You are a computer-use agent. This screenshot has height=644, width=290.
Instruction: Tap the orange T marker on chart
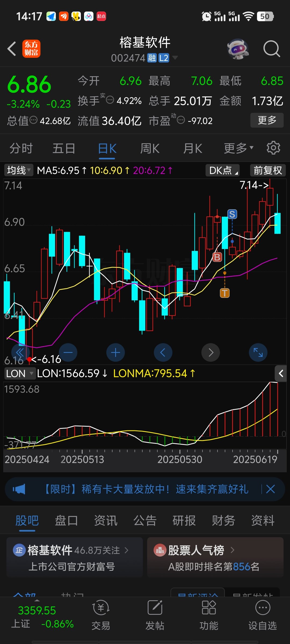point(225,293)
